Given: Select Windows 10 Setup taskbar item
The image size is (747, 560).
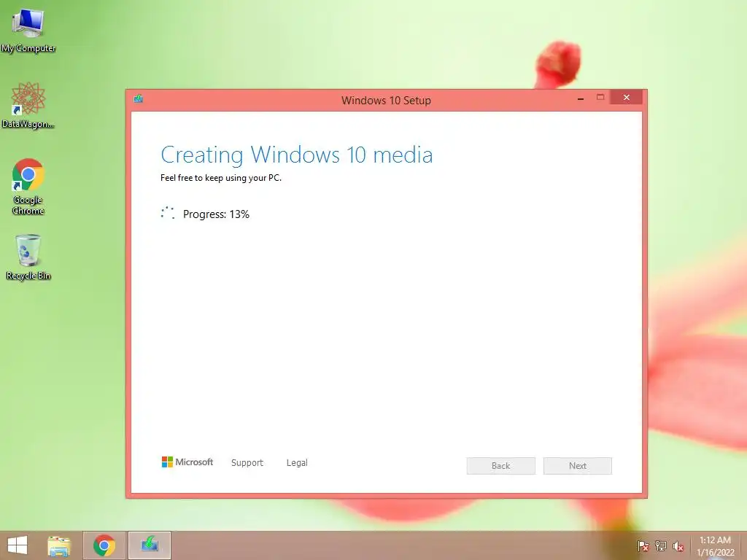Looking at the screenshot, I should pos(149,545).
